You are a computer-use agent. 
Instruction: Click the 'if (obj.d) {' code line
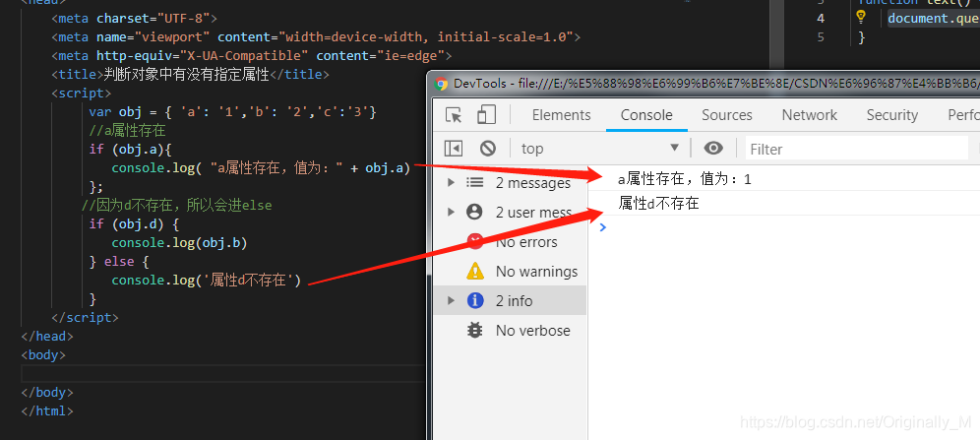[x=134, y=223]
